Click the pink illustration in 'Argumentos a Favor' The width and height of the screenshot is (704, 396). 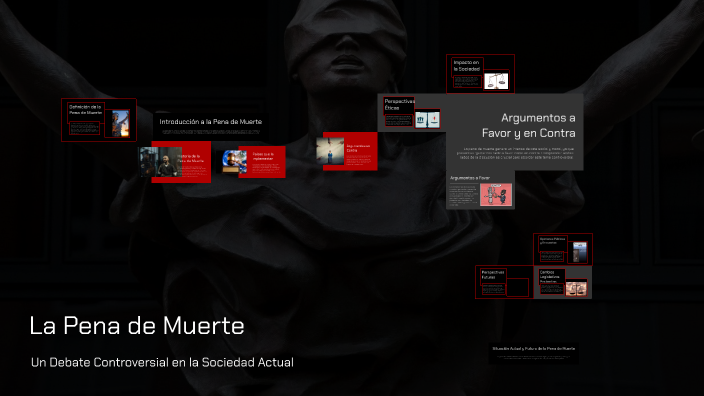point(496,195)
